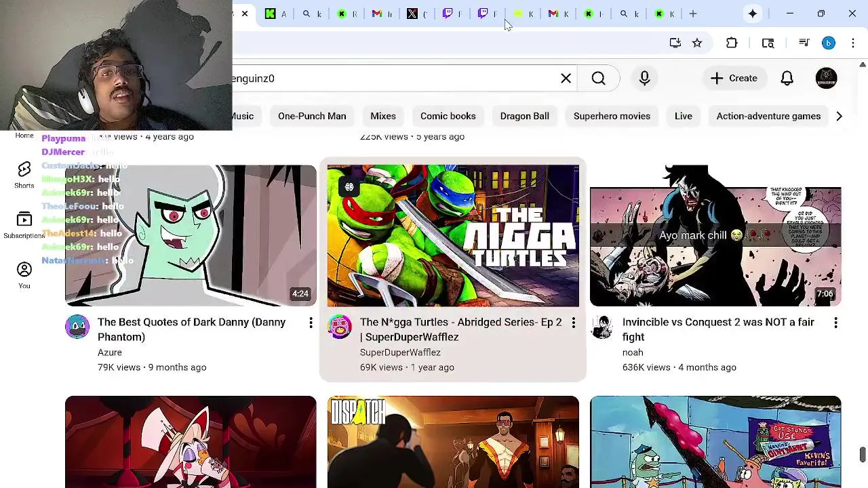Switch to the first Twitch browser tab
868x488 pixels.
pyautogui.click(x=452, y=14)
